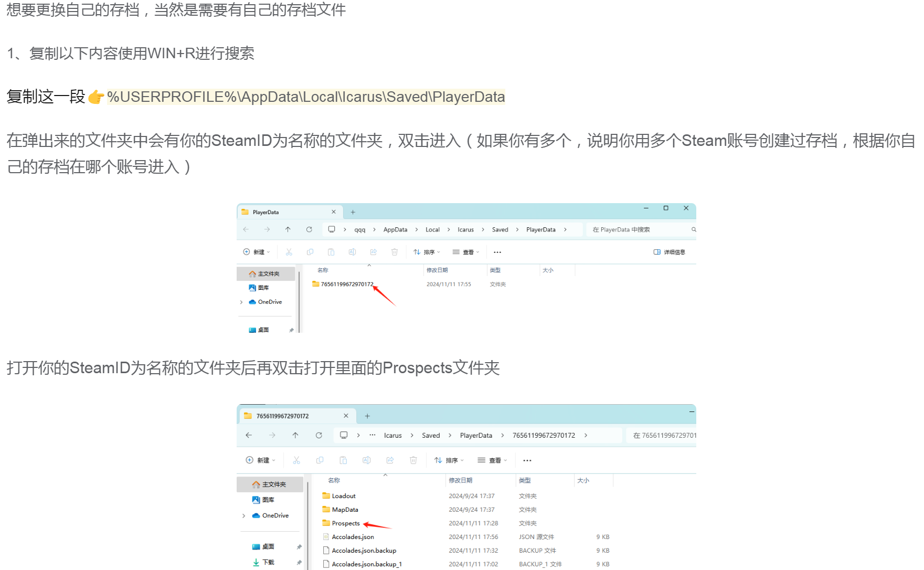Click Share icon in 76561199672970172 window toolbar
Viewport: 924px width, 570px height.
point(390,460)
